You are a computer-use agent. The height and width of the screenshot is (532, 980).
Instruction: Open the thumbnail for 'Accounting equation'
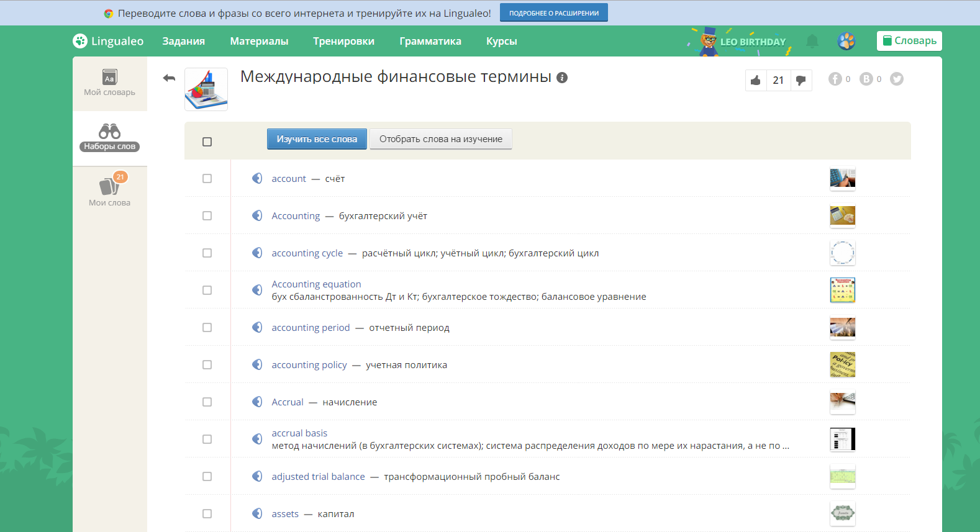click(843, 290)
